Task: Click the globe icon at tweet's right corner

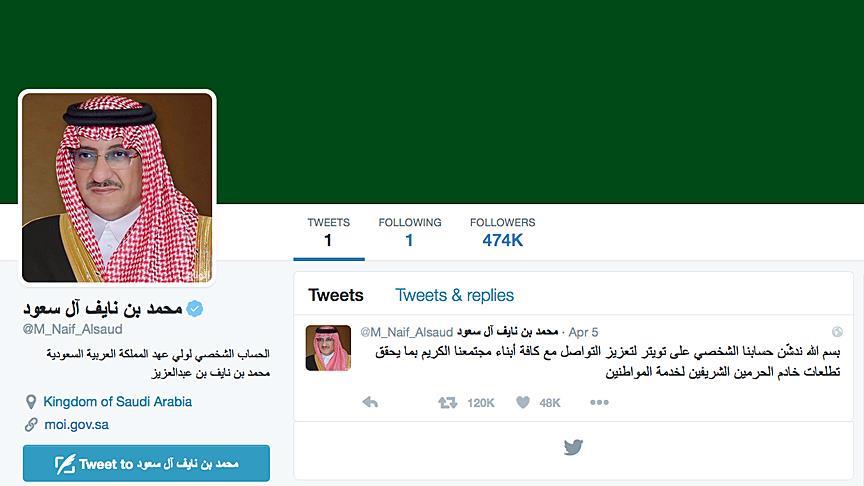Action: click(x=837, y=331)
